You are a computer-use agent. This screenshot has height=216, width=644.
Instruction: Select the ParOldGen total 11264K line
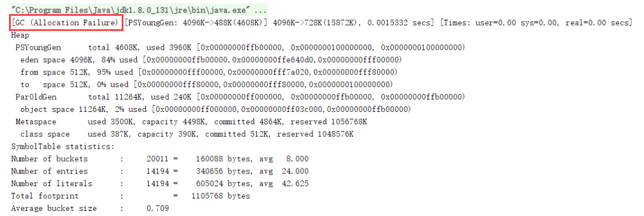coord(240,97)
